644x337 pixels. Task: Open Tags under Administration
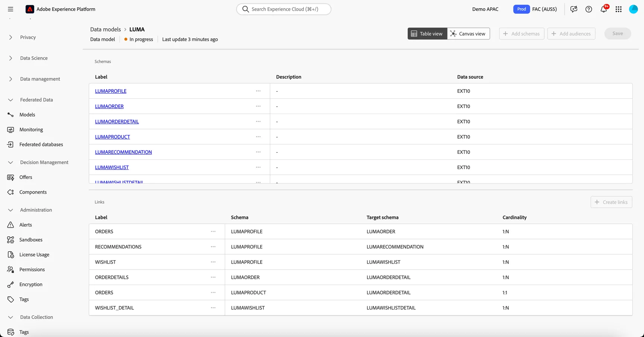24,299
